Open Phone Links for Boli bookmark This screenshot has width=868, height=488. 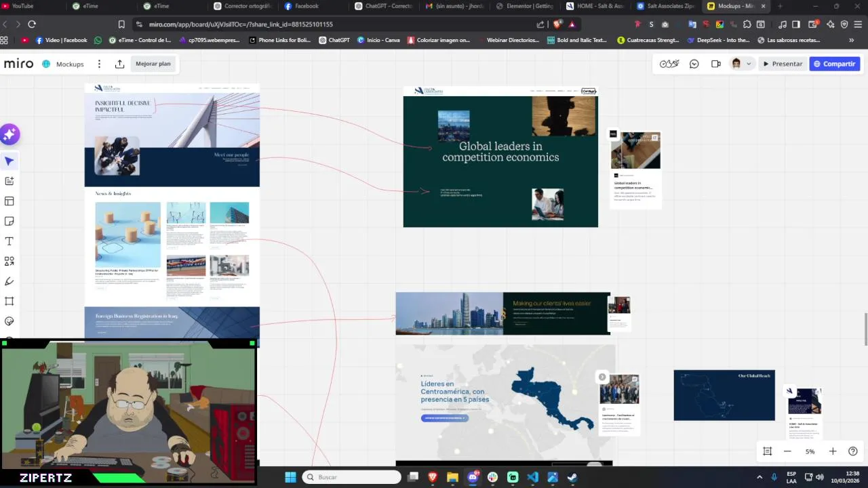tap(279, 40)
